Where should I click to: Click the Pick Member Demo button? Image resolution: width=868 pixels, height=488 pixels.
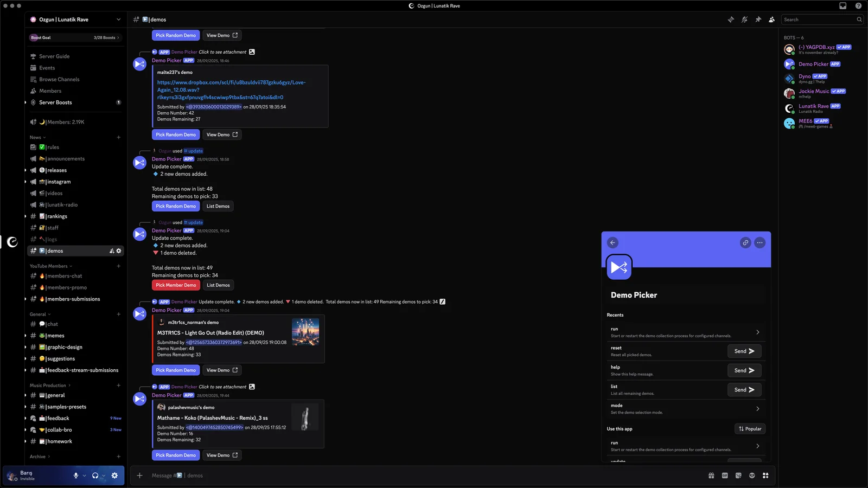tap(175, 285)
